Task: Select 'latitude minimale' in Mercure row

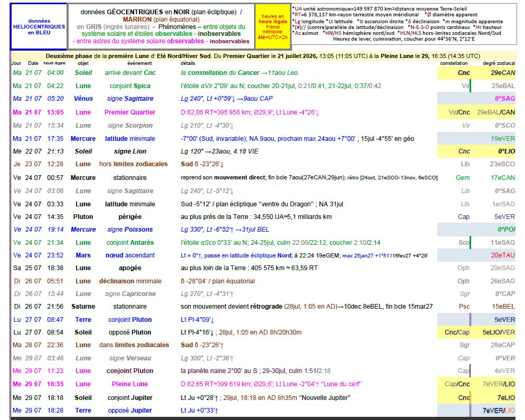Action: 130,138
